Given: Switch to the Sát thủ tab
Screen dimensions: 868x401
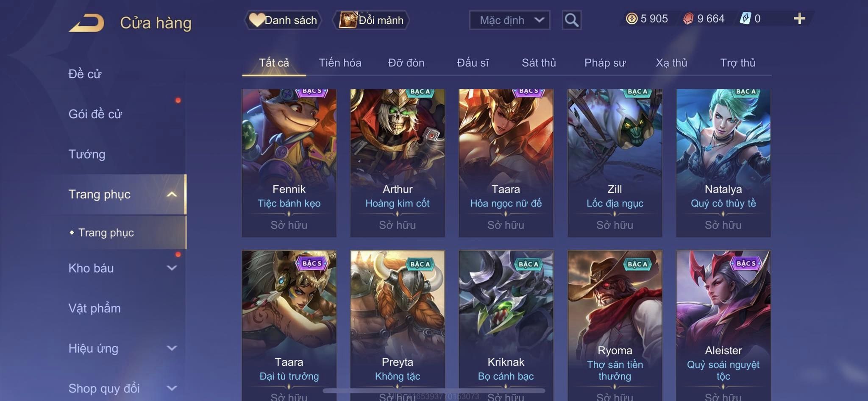Looking at the screenshot, I should point(539,63).
